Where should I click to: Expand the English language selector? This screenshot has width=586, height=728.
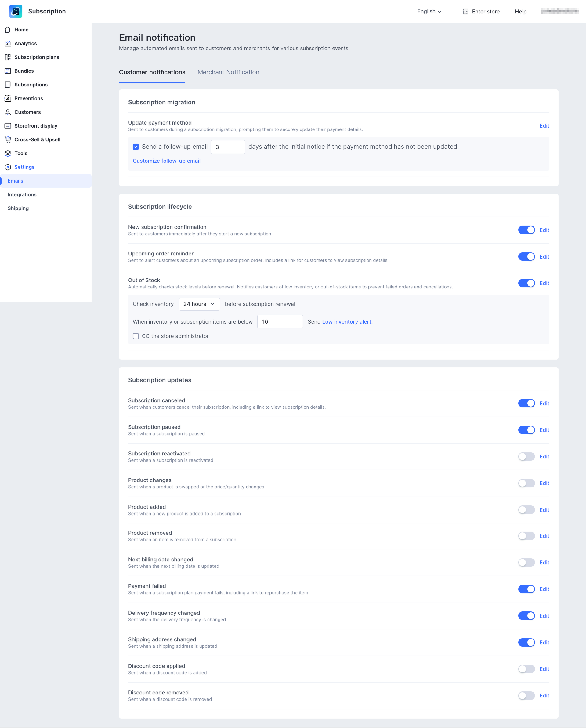429,12
